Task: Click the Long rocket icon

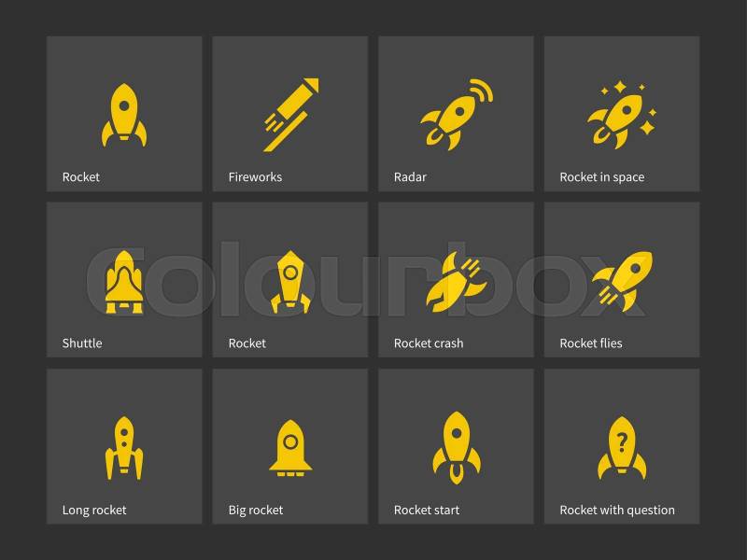Action: point(124,448)
